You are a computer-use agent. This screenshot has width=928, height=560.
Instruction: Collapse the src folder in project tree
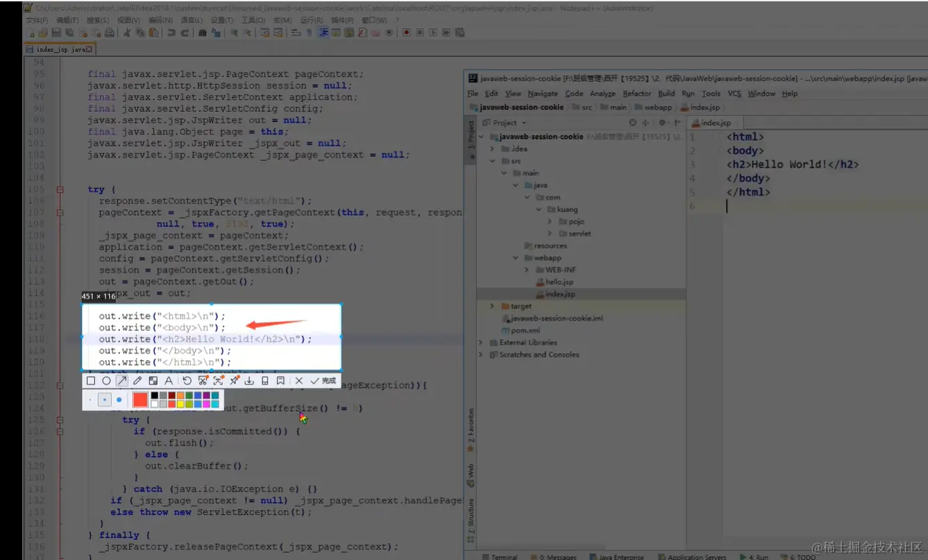coord(492,161)
